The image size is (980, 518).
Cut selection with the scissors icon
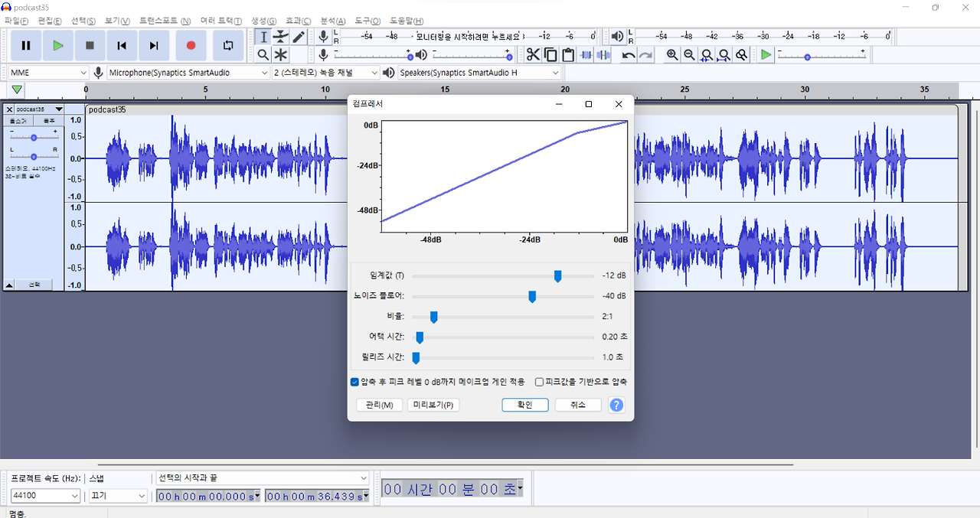tap(533, 54)
